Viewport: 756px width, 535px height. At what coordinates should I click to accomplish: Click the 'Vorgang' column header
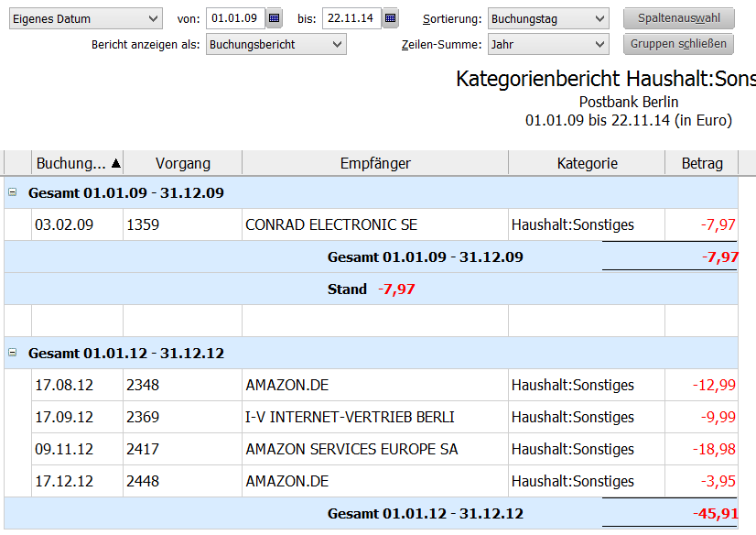coord(182,164)
